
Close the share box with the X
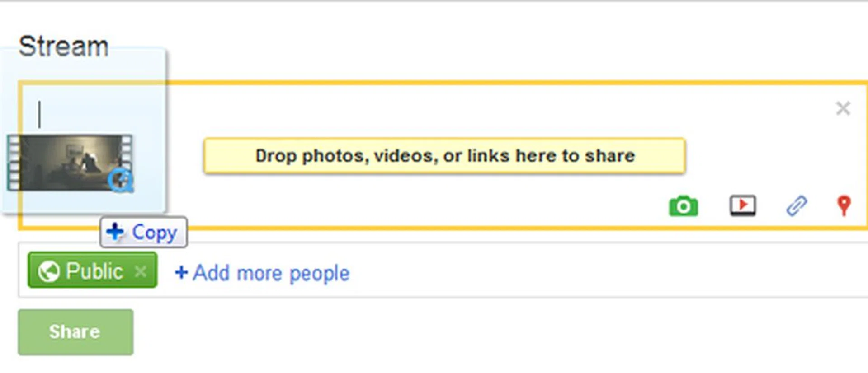[843, 108]
